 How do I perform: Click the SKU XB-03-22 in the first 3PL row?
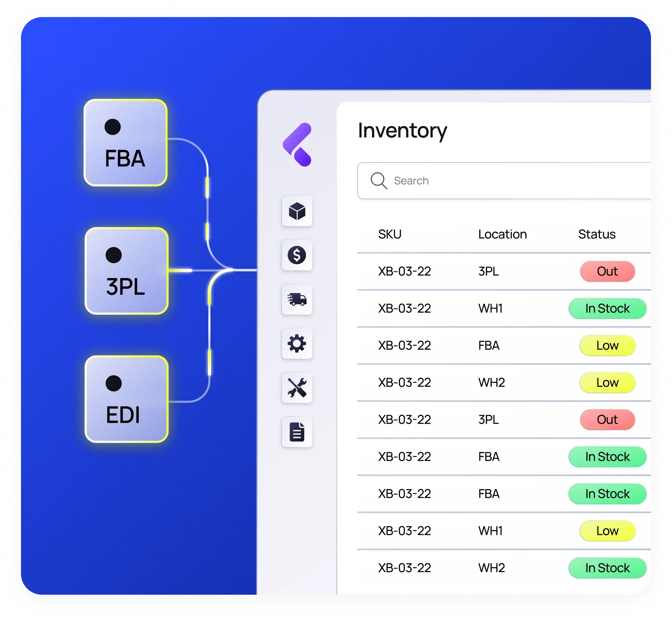click(x=405, y=271)
